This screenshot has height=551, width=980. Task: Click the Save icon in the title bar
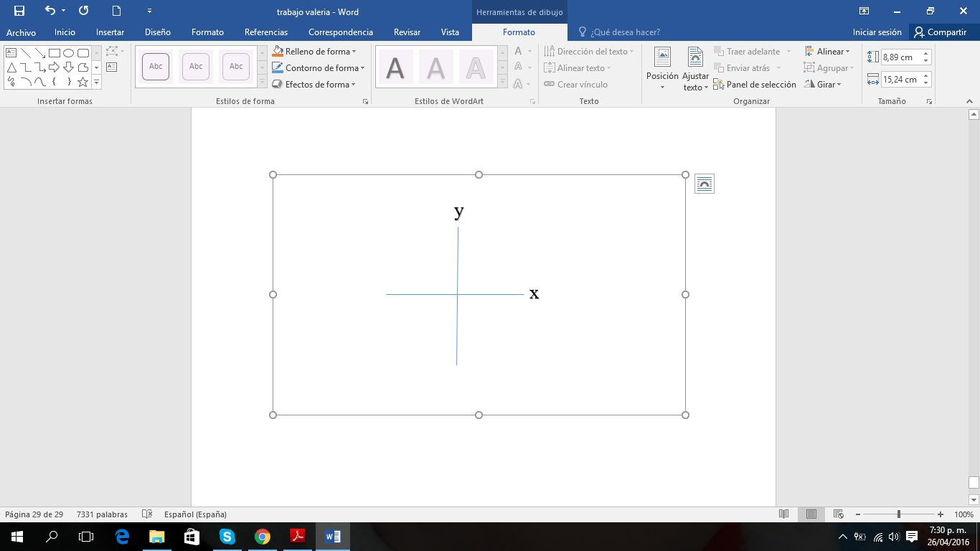[19, 11]
